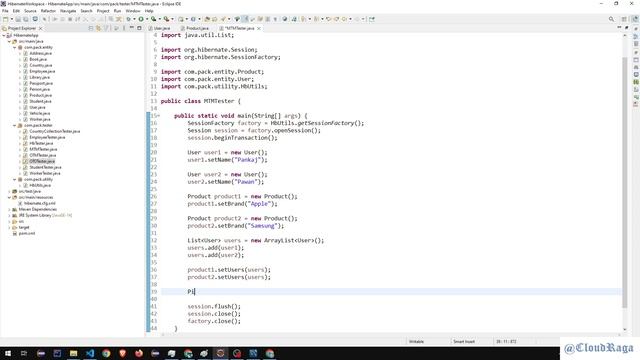Viewport: 640px width, 360px height.
Task: Click the Search magnifier icon at toolbar right
Action: coord(611,19)
